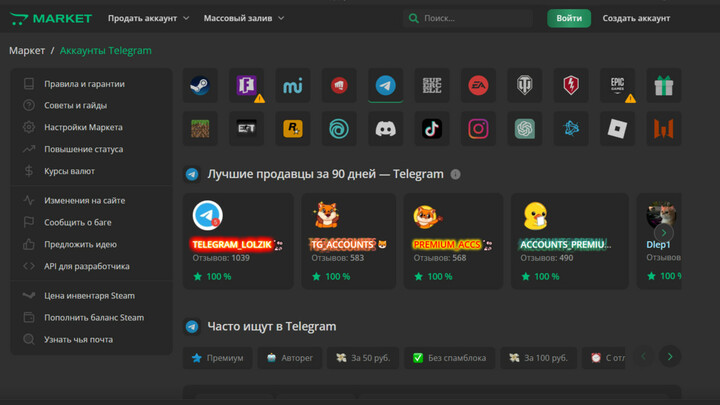The width and height of the screenshot is (720, 405).
Task: Go back with frequent searches left arrow
Action: pyautogui.click(x=644, y=357)
